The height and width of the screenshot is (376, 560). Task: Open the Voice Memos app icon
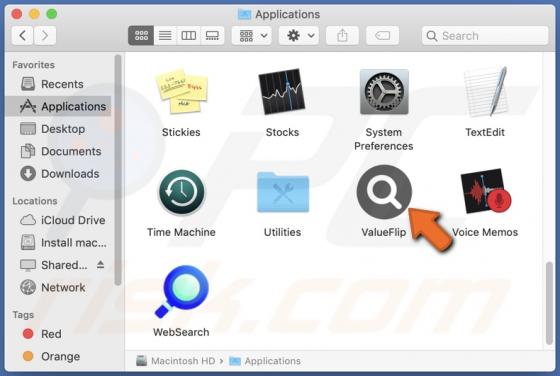486,191
